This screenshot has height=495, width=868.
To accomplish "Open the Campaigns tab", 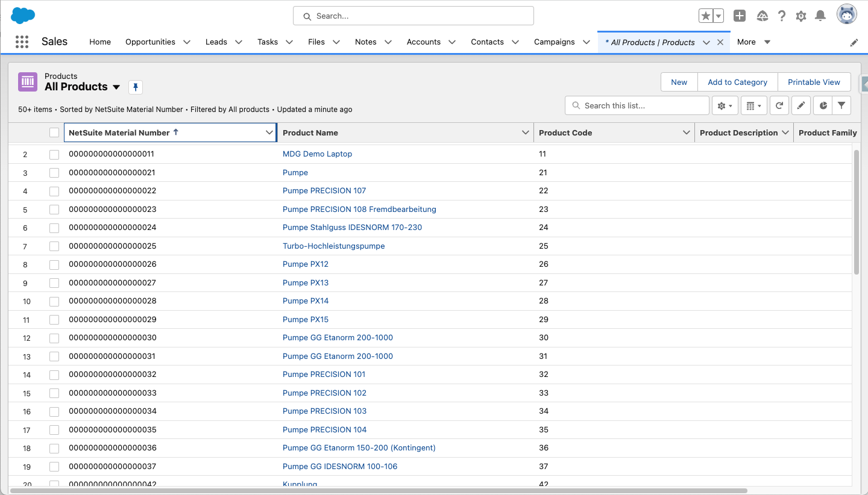I will (x=555, y=42).
